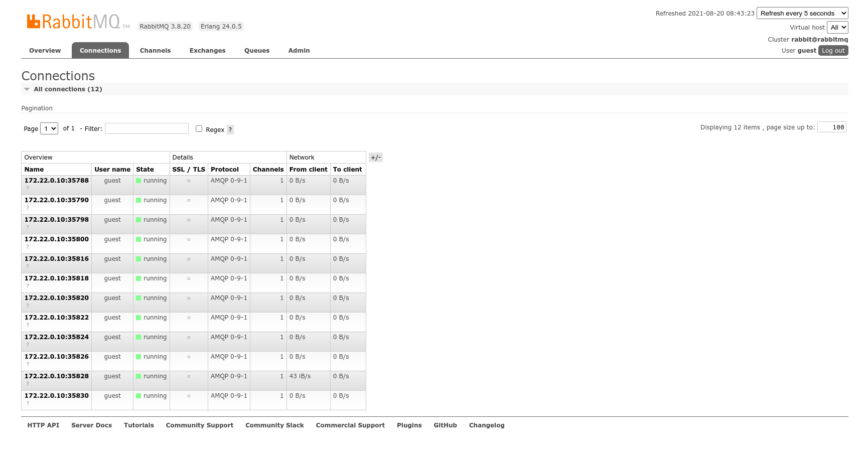The height and width of the screenshot is (455, 868).
Task: Open connection 172.22.0.10:35790
Action: coord(57,200)
